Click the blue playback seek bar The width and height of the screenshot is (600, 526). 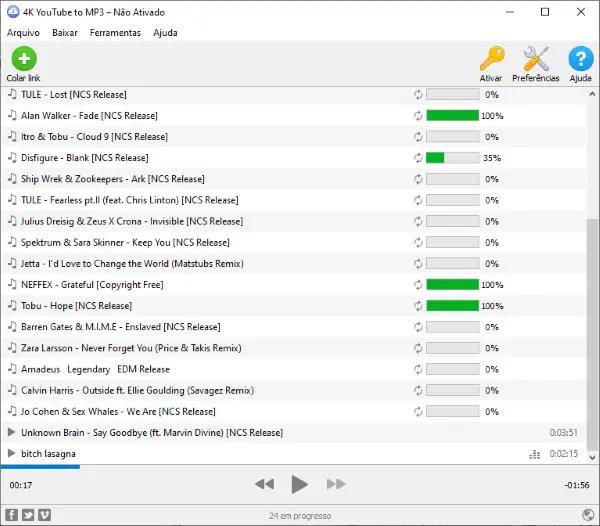[x=40, y=467]
